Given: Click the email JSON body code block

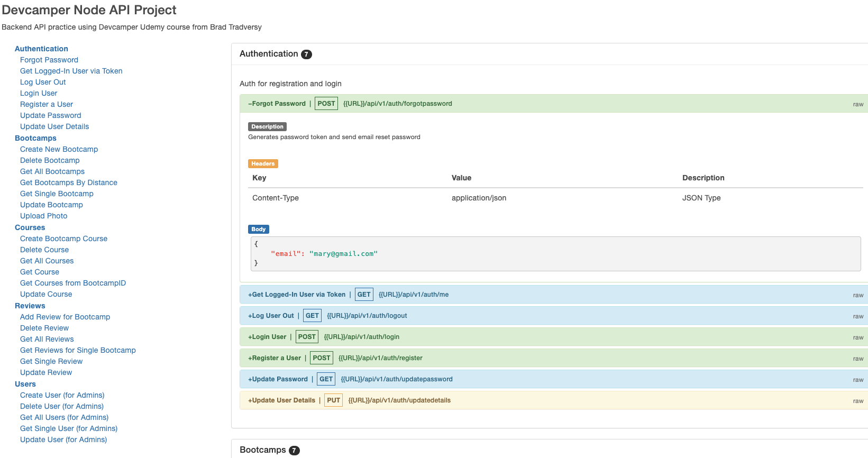Looking at the screenshot, I should pyautogui.click(x=555, y=254).
